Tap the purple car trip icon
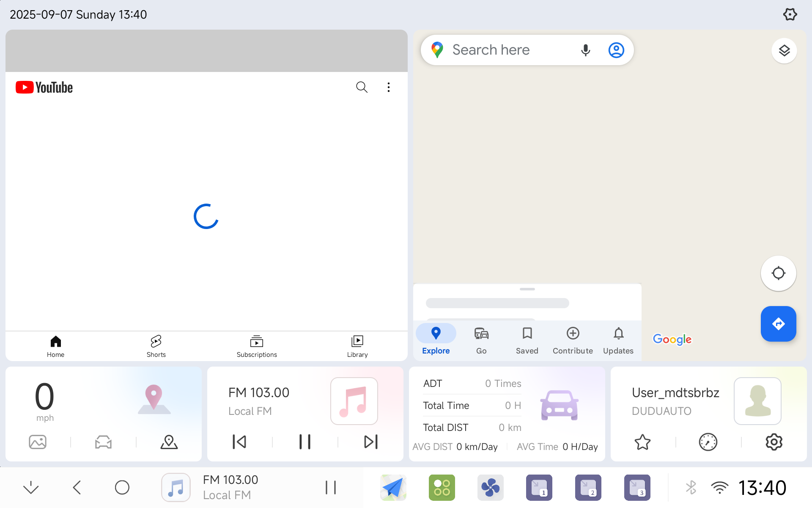This screenshot has height=508, width=812. click(x=559, y=405)
